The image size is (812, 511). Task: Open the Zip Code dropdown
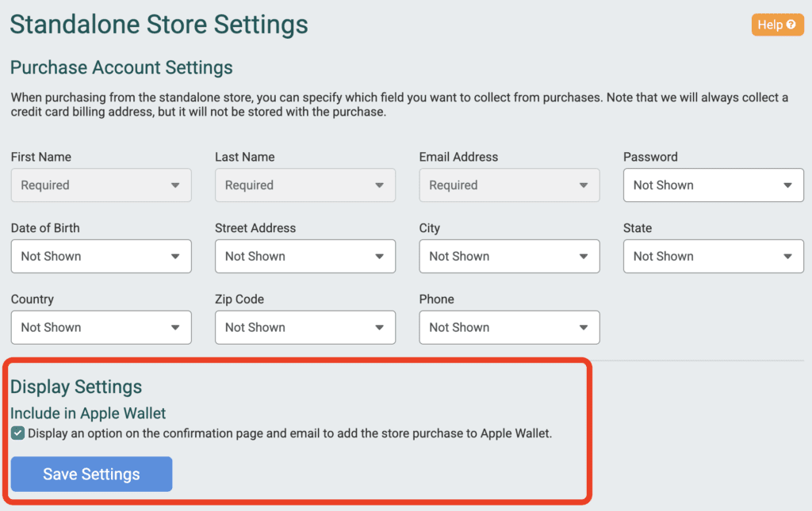click(x=305, y=327)
